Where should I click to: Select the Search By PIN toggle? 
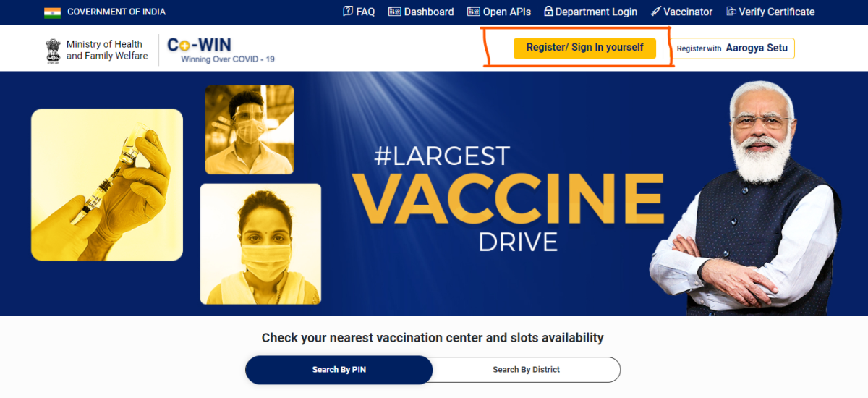339,370
